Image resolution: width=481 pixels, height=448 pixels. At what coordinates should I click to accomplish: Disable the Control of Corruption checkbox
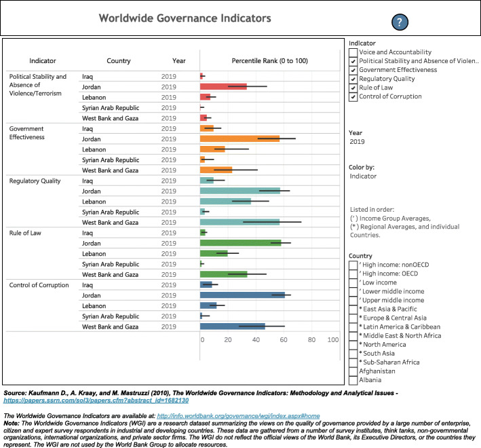click(353, 96)
